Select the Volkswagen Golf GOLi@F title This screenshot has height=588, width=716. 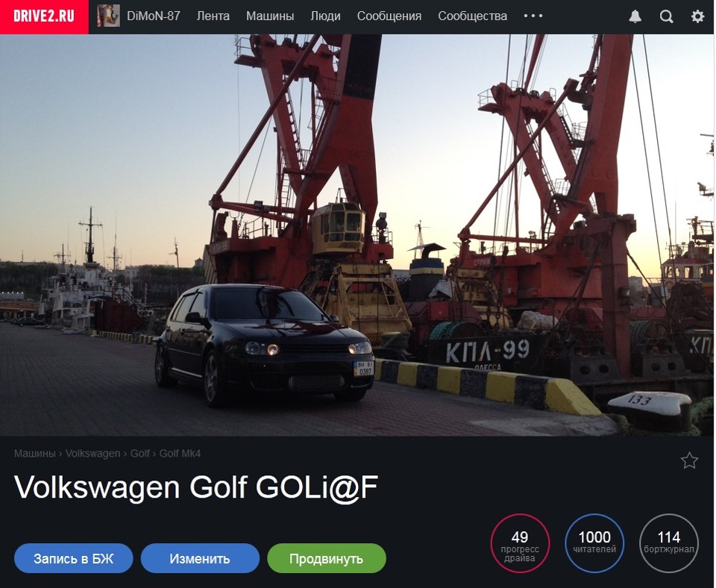click(196, 488)
